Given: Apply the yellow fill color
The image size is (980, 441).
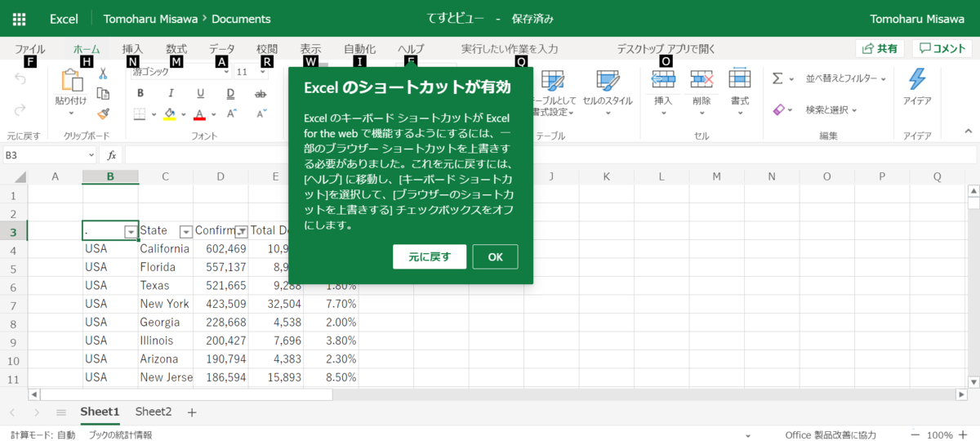Looking at the screenshot, I should pos(170,114).
